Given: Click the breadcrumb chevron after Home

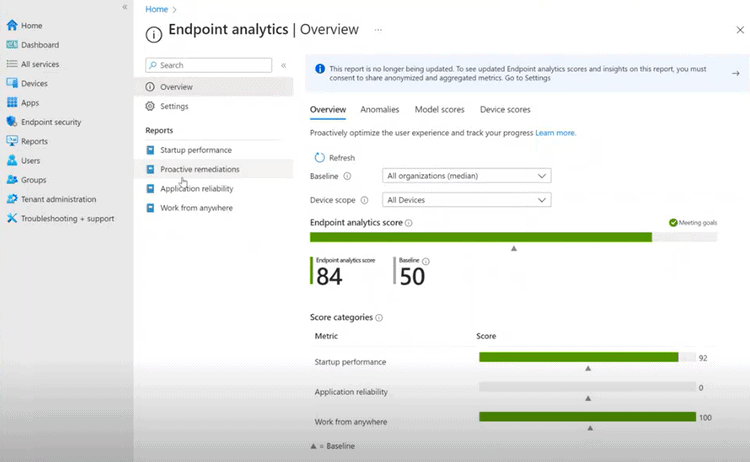Looking at the screenshot, I should (x=175, y=10).
